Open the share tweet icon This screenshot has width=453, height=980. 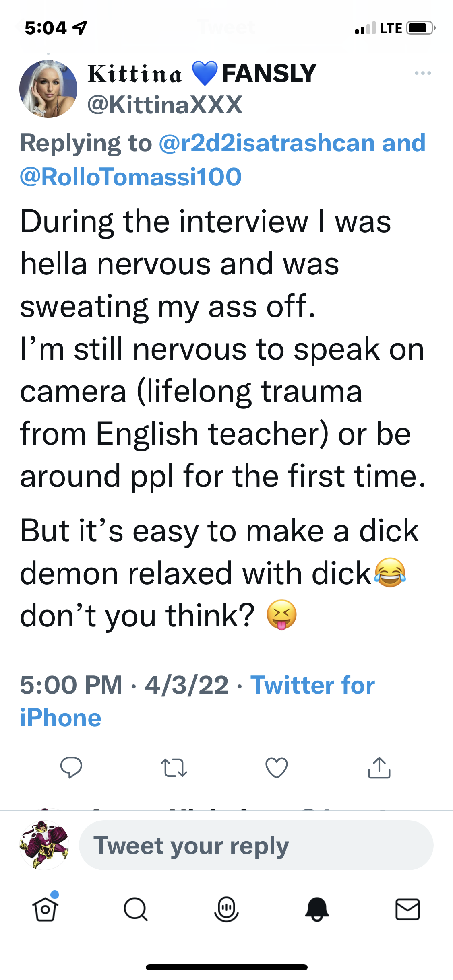click(x=379, y=768)
